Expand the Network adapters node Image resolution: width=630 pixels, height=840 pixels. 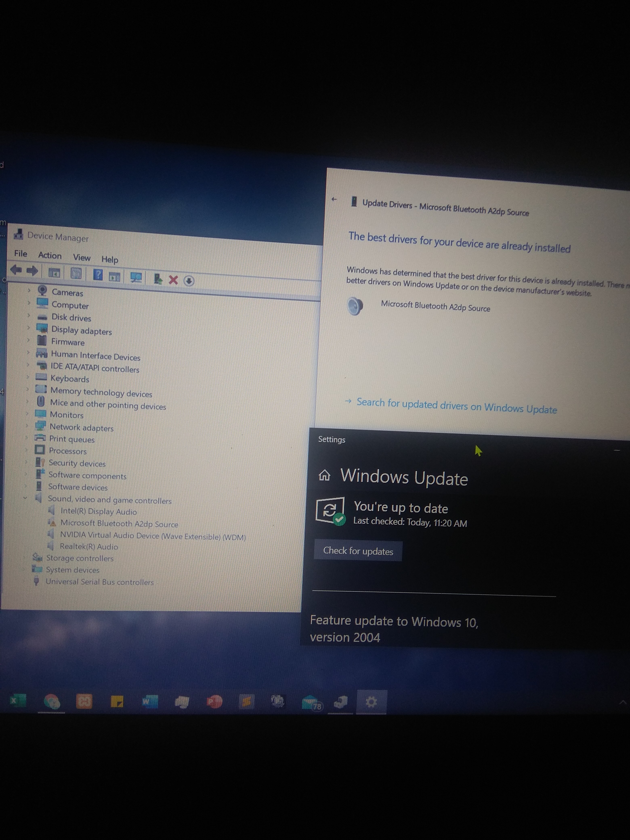[27, 426]
